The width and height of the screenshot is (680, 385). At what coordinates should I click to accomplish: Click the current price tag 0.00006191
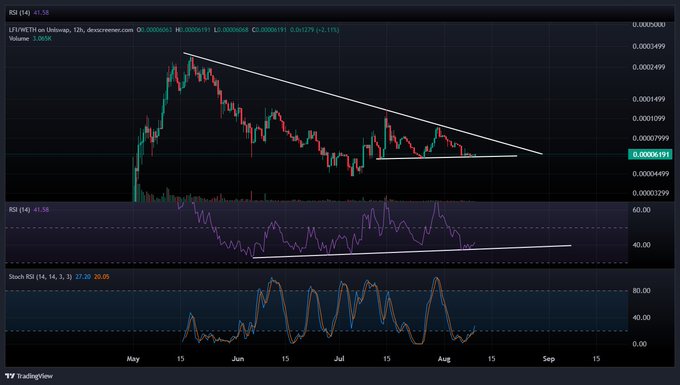pyautogui.click(x=650, y=154)
